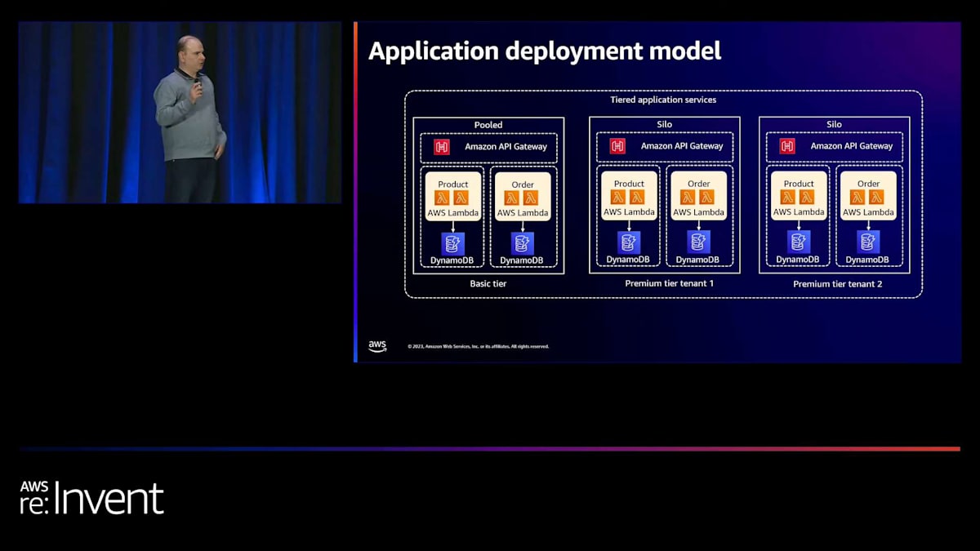Screen dimensions: 980x551
Task: Click "DynamoDB" text below Pooled Product
Action: click(453, 261)
